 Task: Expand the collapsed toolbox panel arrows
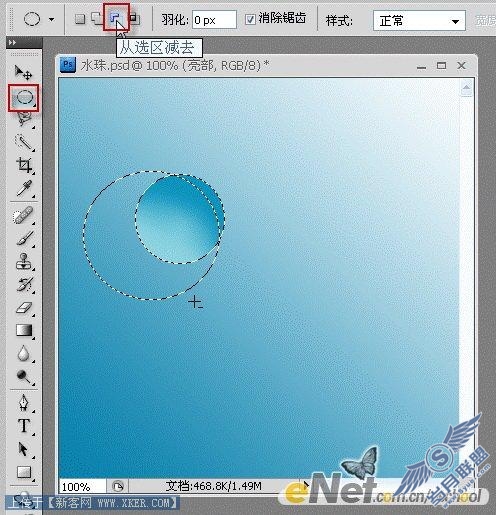click(x=12, y=42)
